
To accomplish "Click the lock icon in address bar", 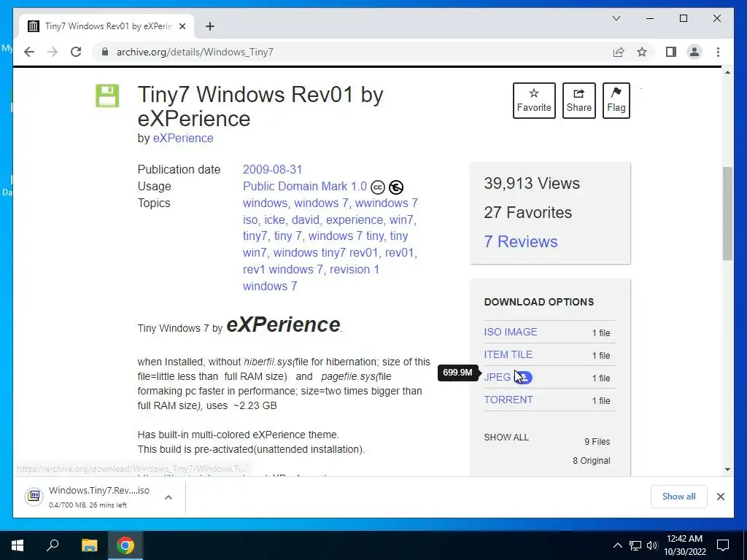I will 105,52.
